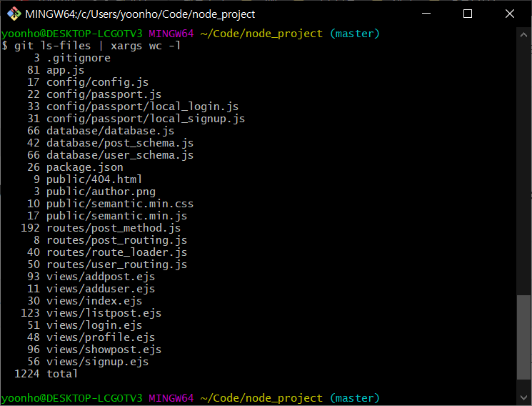Viewport: 532px width, 406px height.
Task: Click 'public/404.html' in the output
Action: [94, 179]
